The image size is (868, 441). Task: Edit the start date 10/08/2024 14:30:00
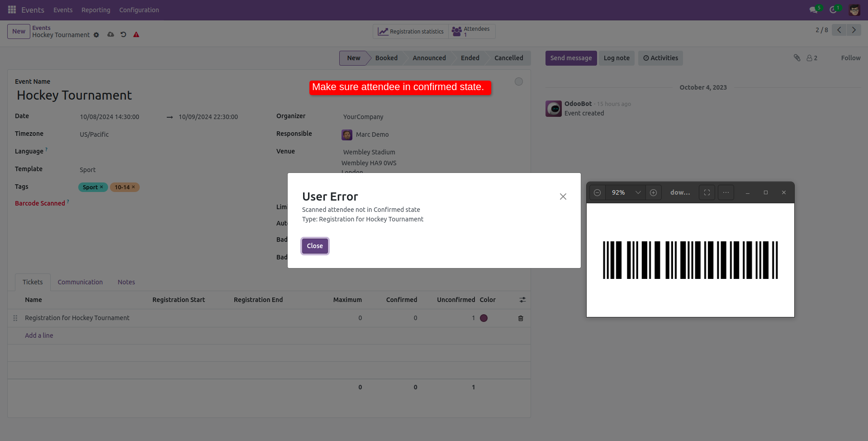tap(109, 117)
